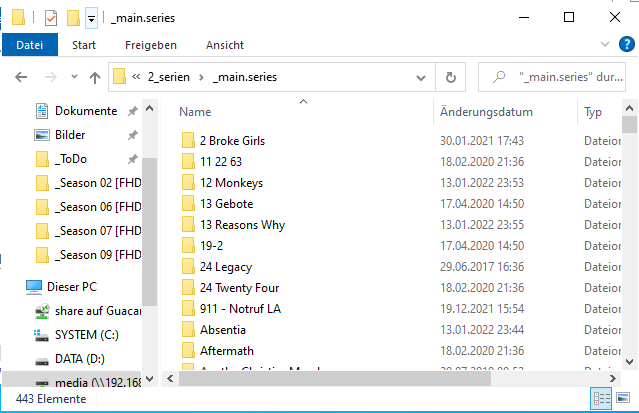Screen dimensions: 639x413
Task: Click the window folder icon in title bar
Action: 18,18
